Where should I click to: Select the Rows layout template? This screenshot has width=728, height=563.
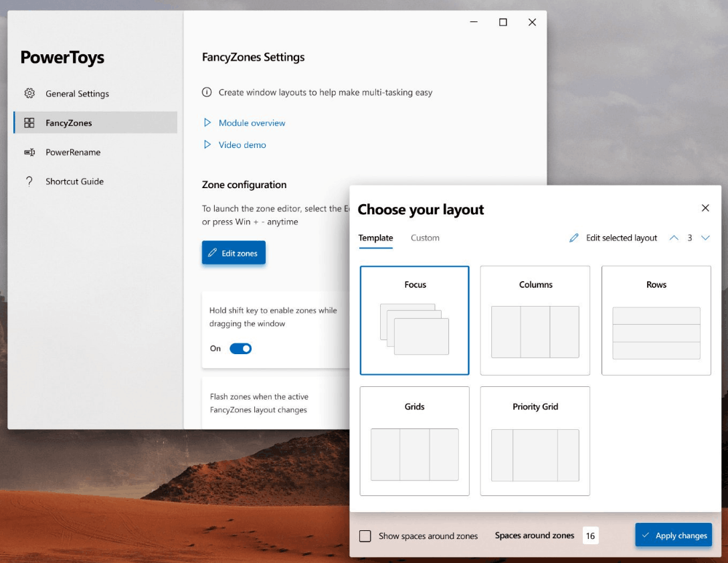tap(656, 320)
